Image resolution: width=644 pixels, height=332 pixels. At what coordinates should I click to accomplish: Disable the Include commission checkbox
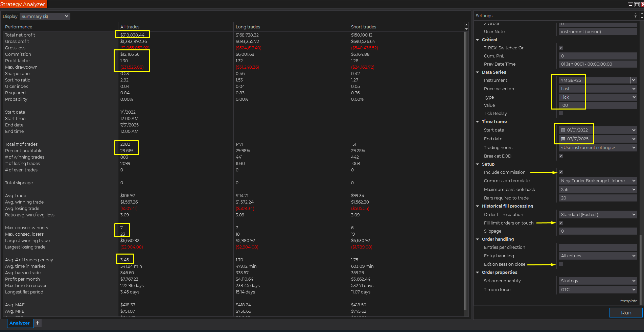[560, 172]
